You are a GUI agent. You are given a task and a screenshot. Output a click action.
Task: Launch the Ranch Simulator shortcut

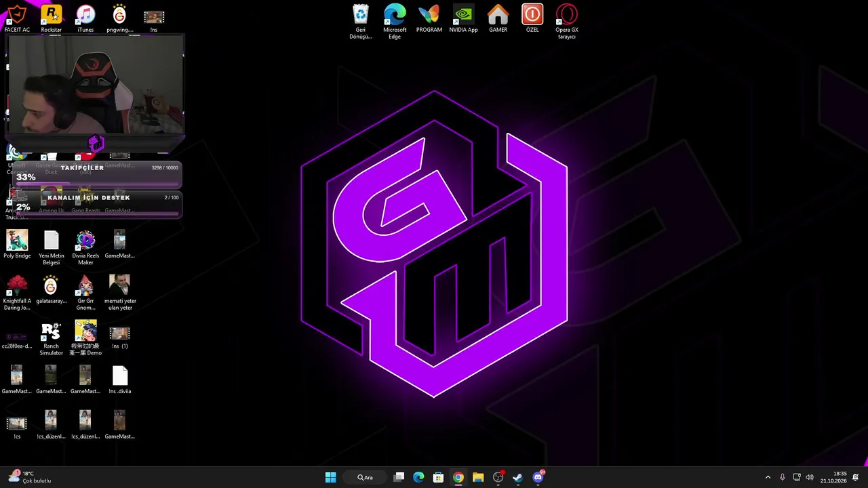click(x=51, y=339)
